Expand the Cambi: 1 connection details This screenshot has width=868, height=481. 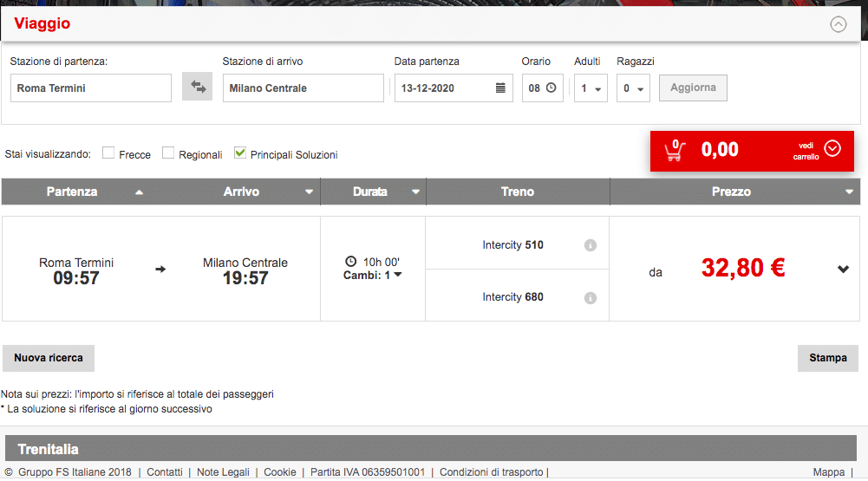tap(373, 276)
